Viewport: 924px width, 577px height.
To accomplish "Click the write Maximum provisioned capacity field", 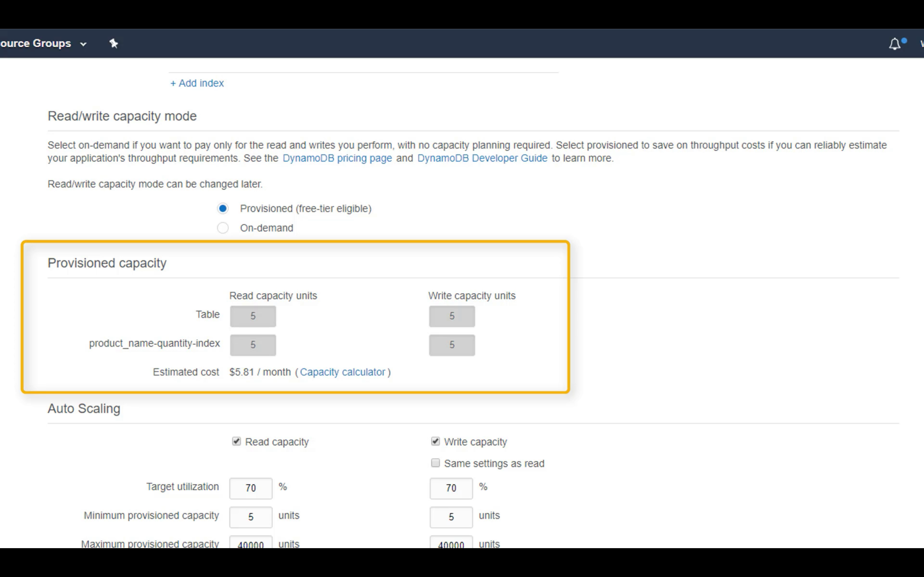I will point(451,543).
